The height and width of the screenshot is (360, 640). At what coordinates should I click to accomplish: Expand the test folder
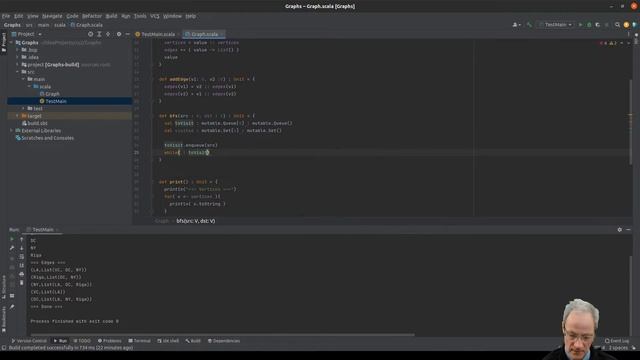24,109
